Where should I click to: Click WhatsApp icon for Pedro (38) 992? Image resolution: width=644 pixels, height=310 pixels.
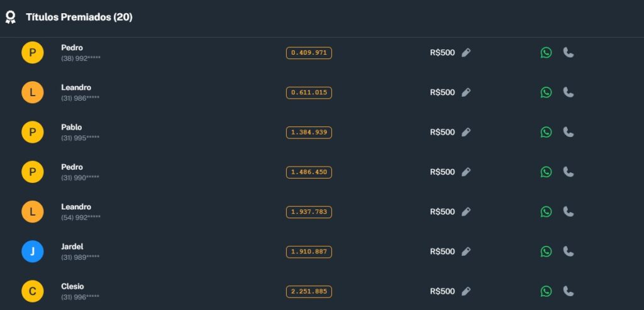coord(546,53)
